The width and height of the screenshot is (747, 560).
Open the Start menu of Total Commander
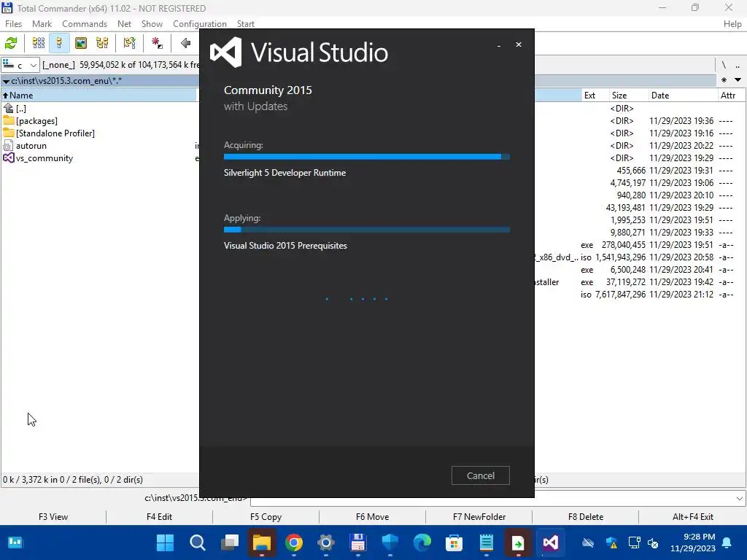pyautogui.click(x=246, y=24)
